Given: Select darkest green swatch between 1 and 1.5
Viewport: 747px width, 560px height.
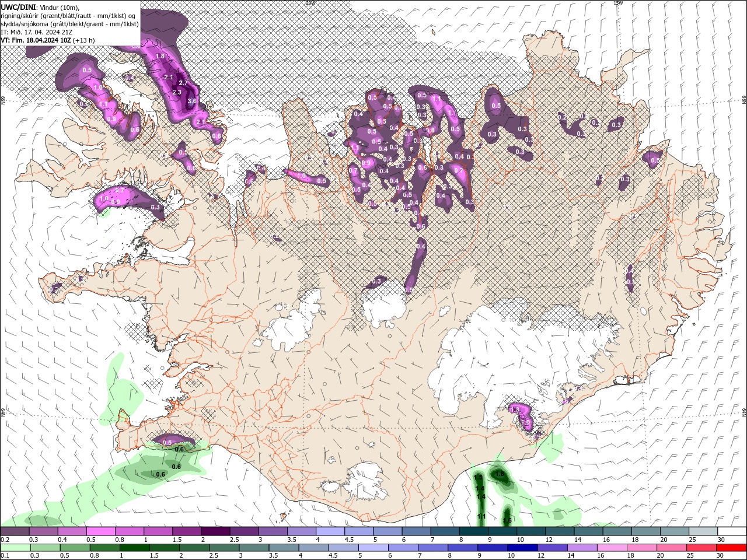Looking at the screenshot, I should click(134, 548).
